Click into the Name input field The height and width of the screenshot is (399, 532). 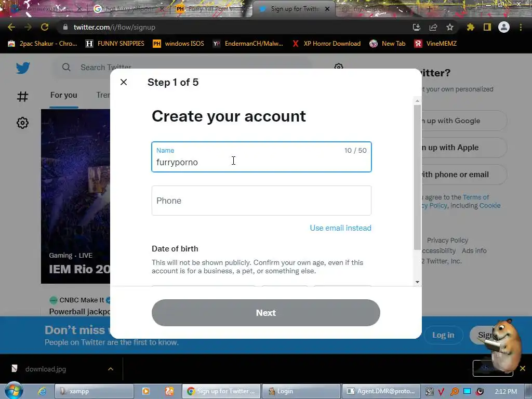point(261,157)
